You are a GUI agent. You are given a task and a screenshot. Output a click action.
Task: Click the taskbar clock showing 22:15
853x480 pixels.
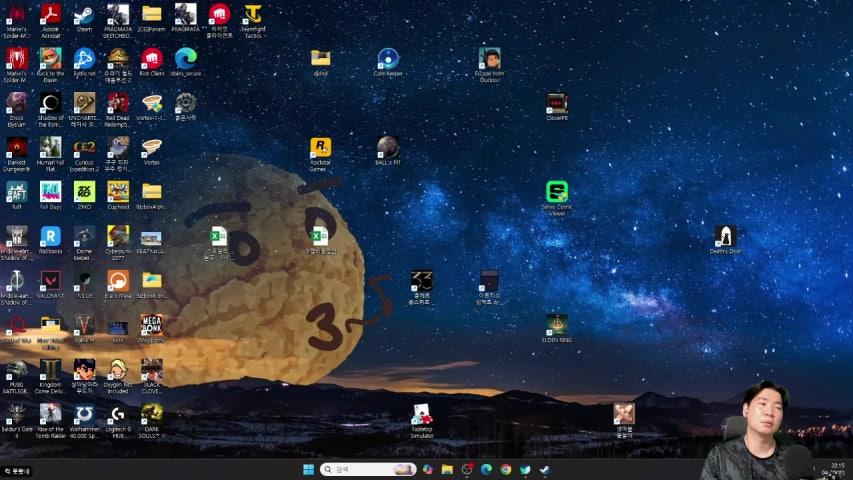tap(836, 469)
